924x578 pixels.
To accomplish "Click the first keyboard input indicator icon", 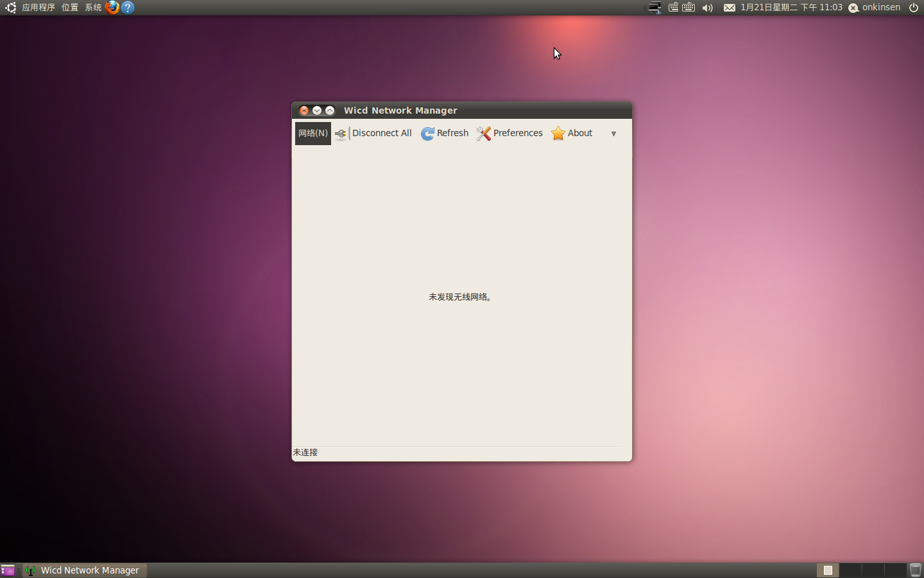I will pyautogui.click(x=673, y=8).
